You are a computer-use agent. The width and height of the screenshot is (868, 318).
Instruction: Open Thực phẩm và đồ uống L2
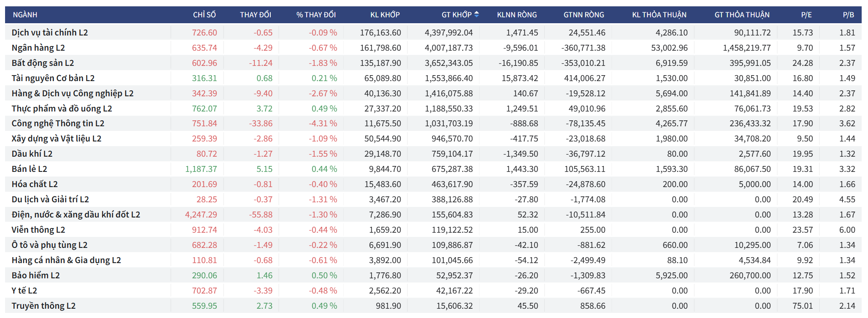(x=62, y=109)
